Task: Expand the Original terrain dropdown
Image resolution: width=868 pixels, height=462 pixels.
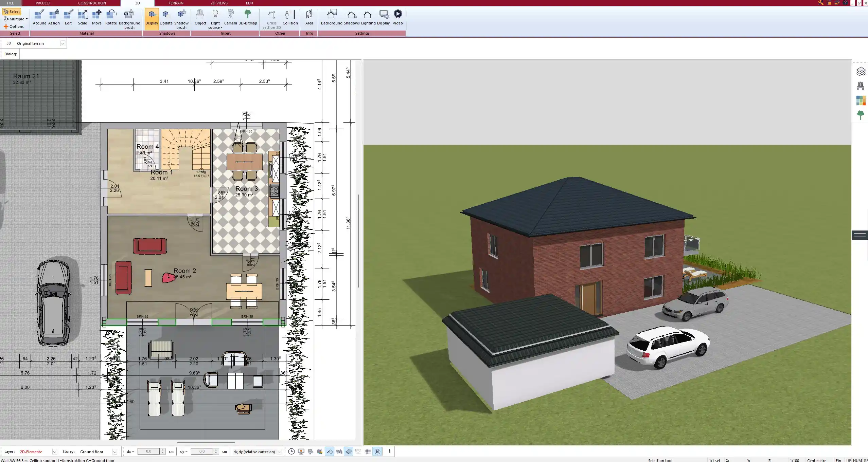Action: pyautogui.click(x=63, y=43)
